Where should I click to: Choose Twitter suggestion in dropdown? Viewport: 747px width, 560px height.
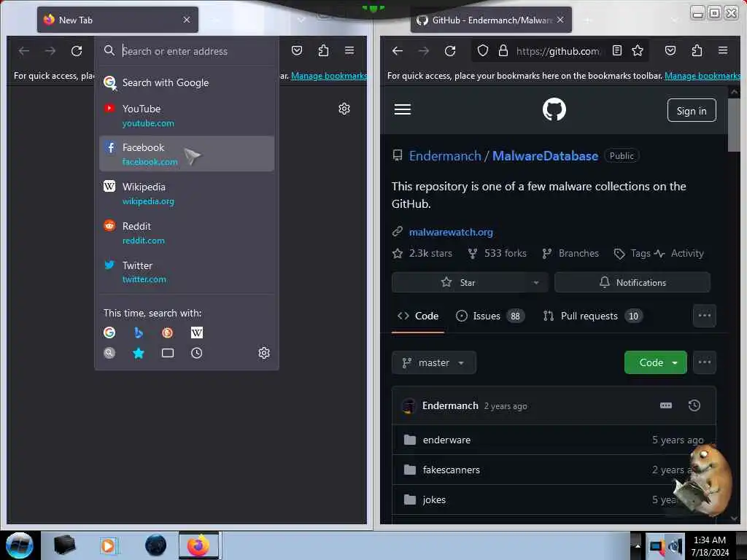(186, 272)
